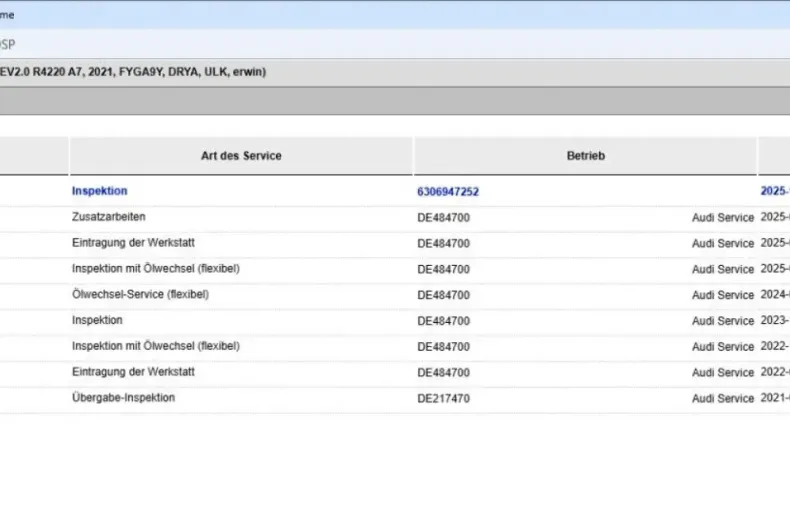Click the DSP label in the top bar
Screen dimensions: 790x527
click(x=8, y=44)
